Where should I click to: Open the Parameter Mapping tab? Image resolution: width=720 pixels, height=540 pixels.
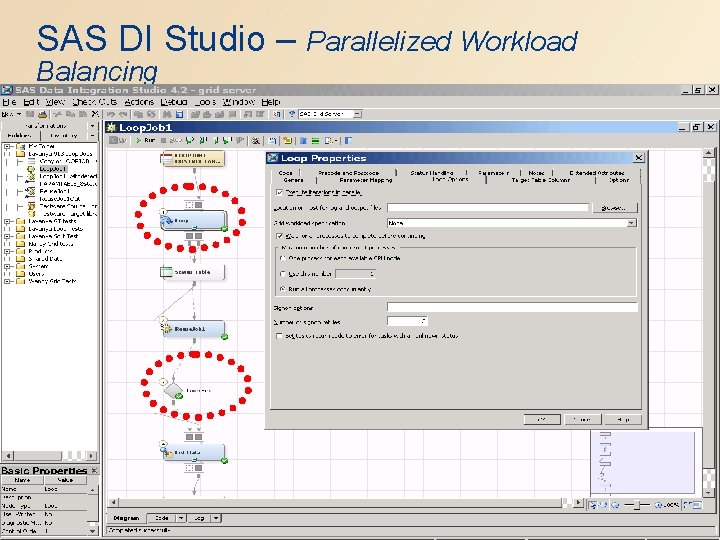[366, 180]
